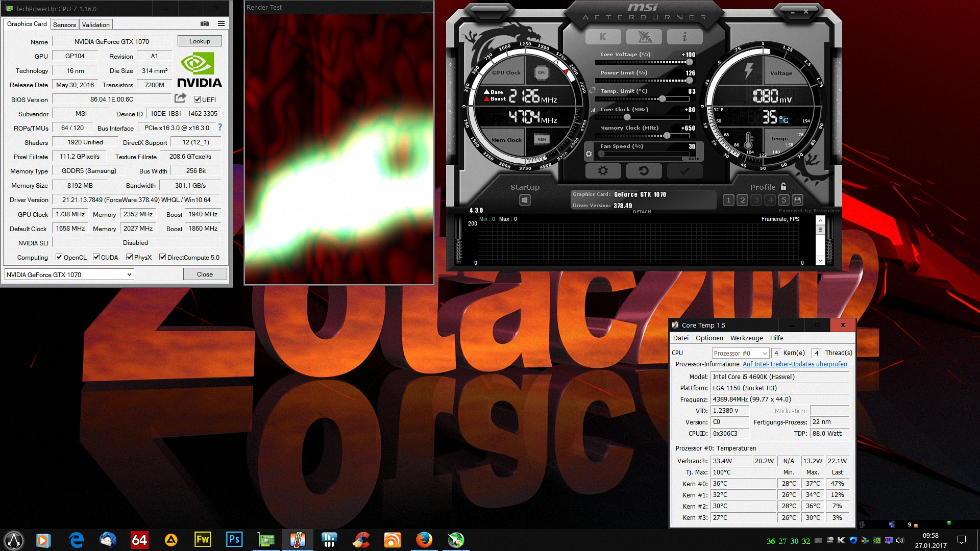Click the Memory Clock slider handle
This screenshot has height=551, width=980.
667,135
